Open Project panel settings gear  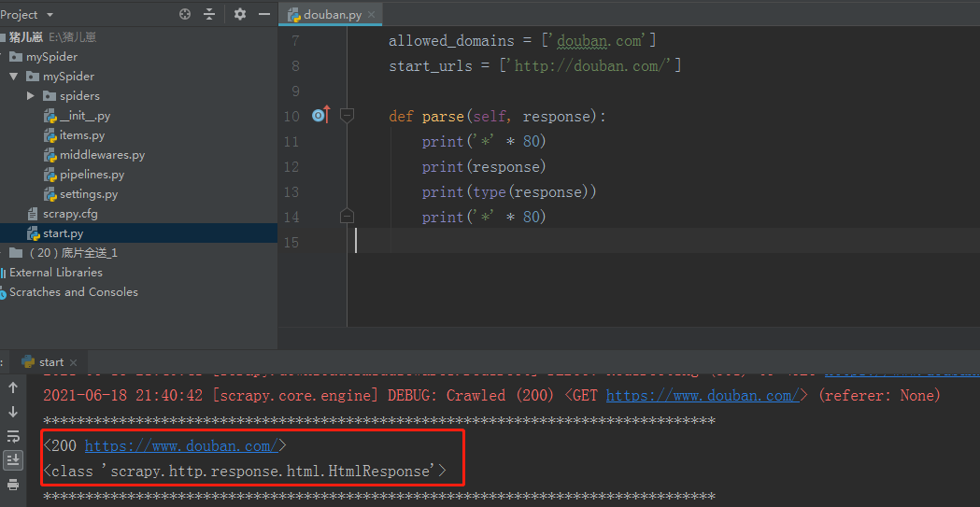(x=240, y=14)
